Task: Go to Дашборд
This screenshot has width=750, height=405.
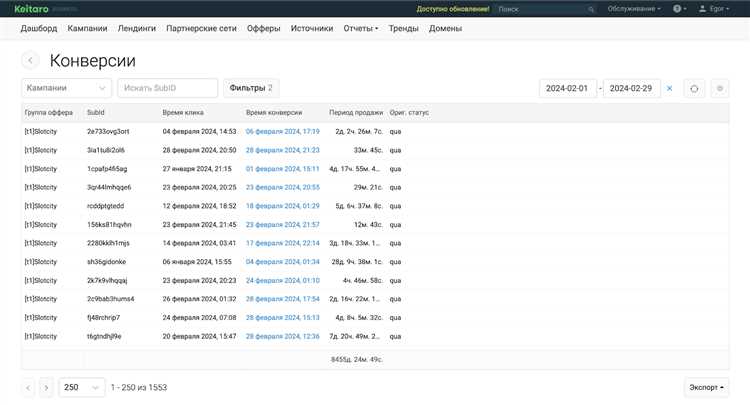Action: [x=39, y=28]
